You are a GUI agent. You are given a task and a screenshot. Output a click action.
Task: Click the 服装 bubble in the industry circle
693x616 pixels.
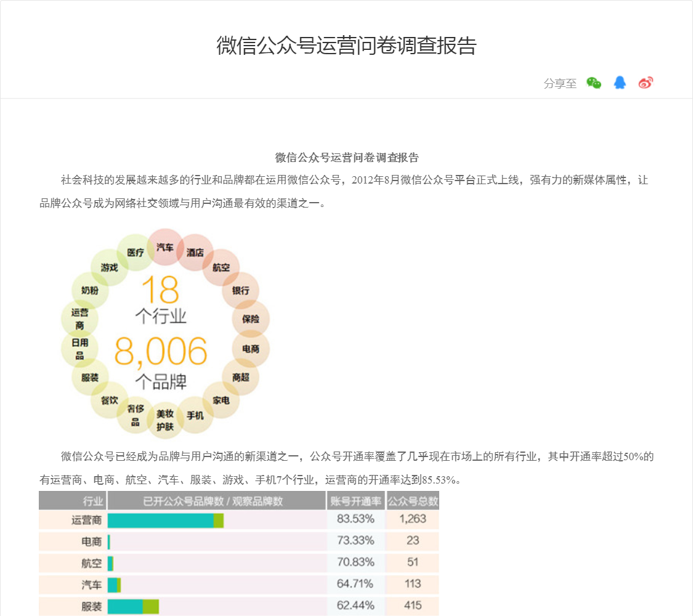pos(90,377)
